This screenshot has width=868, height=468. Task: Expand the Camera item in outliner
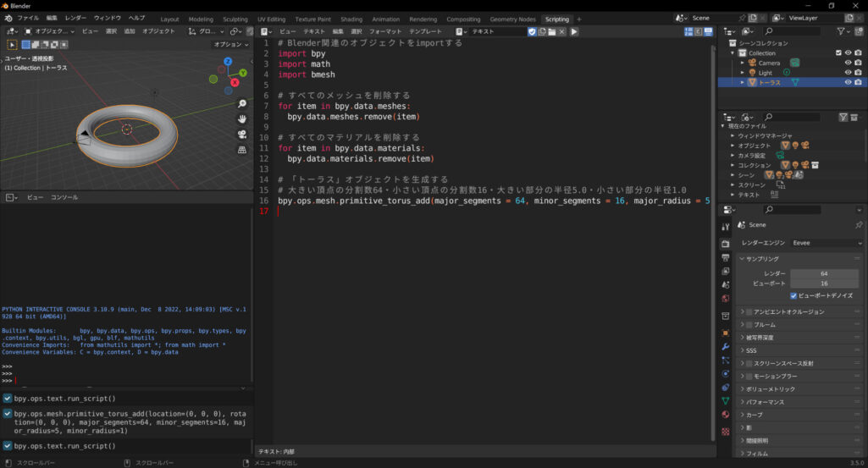tap(743, 63)
